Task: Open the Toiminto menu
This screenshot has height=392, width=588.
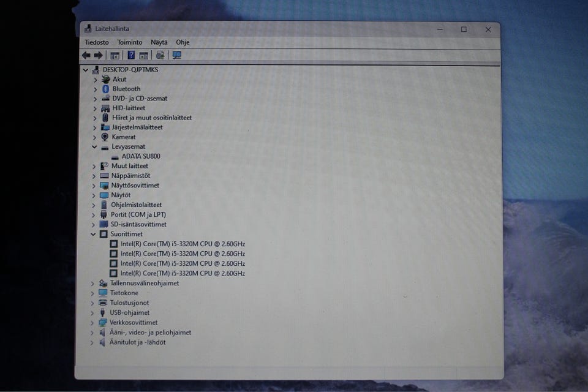Action: (x=130, y=42)
